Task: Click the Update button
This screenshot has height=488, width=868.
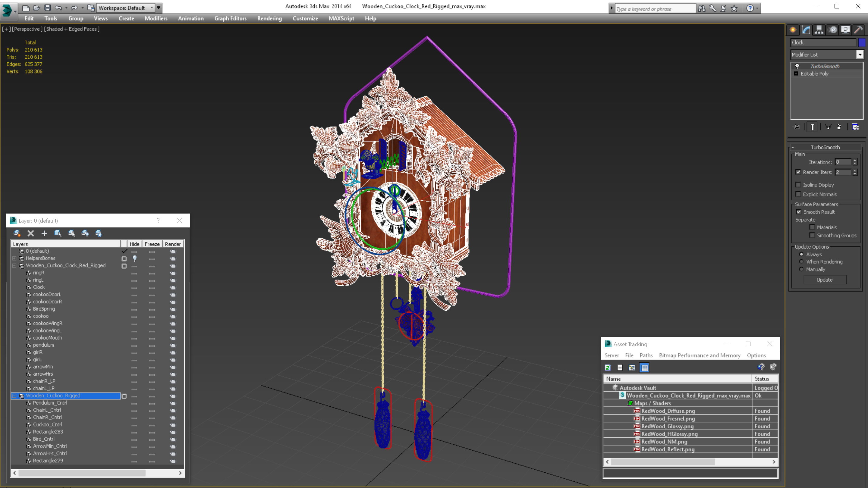Action: coord(825,280)
